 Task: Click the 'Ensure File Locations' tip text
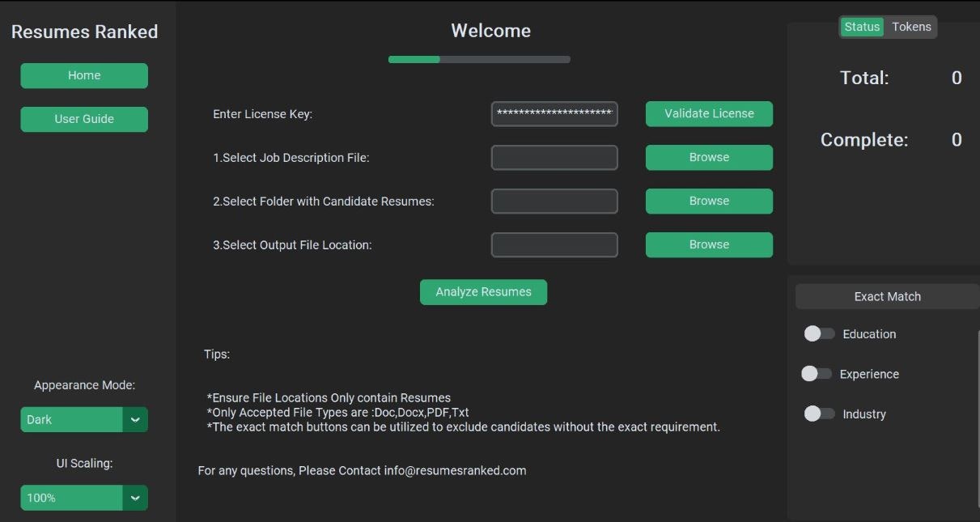[x=329, y=398]
